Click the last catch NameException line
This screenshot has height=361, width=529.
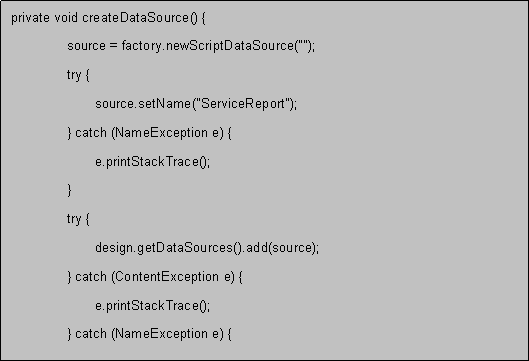pos(149,334)
